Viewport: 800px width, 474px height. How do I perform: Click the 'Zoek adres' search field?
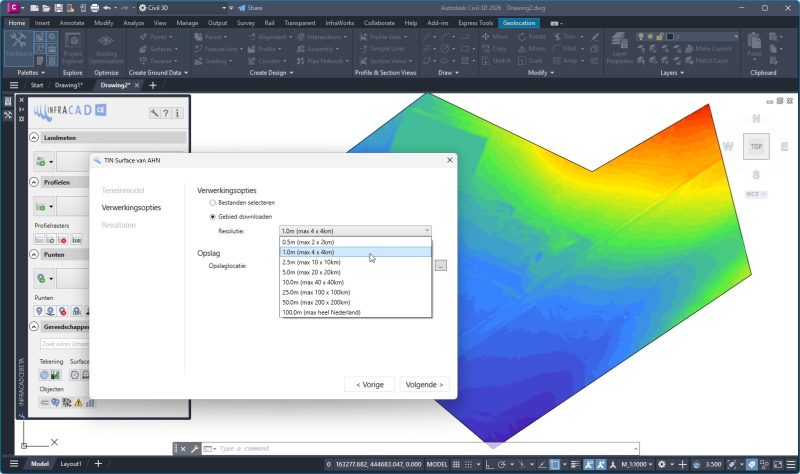(65, 344)
